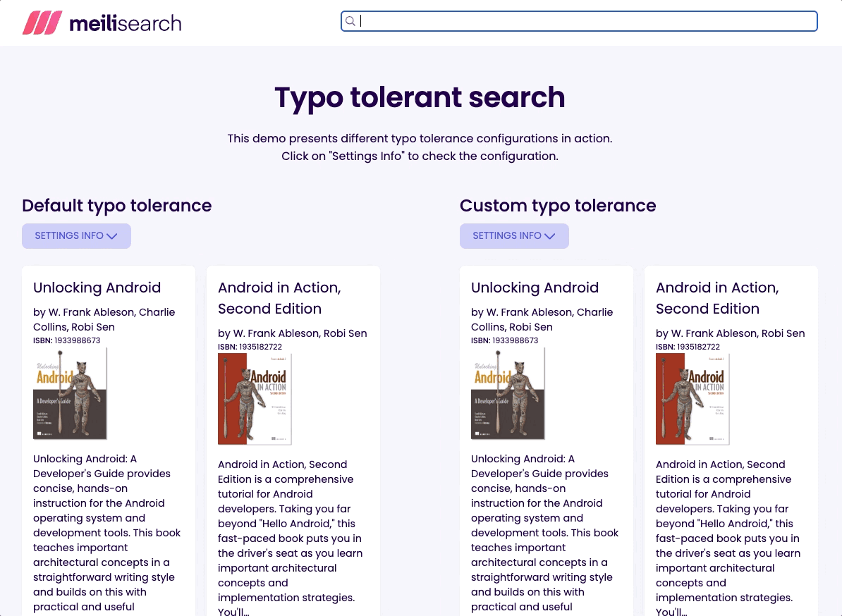
Task: Click the Meilisearch logo mark
Action: 42,23
